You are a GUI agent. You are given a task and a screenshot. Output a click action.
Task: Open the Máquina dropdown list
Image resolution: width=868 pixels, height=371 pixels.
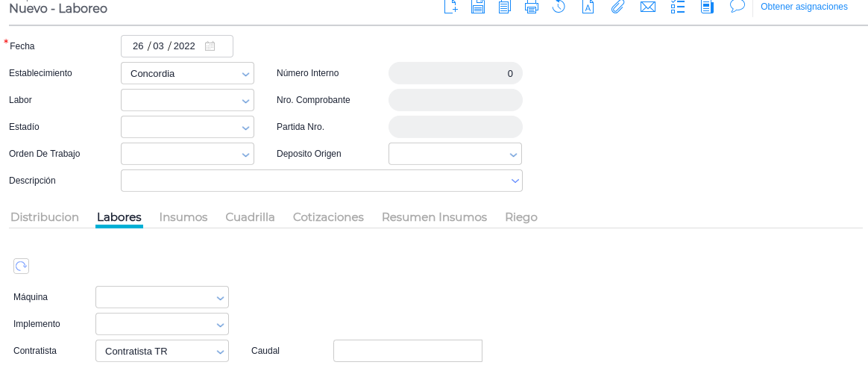pos(220,298)
